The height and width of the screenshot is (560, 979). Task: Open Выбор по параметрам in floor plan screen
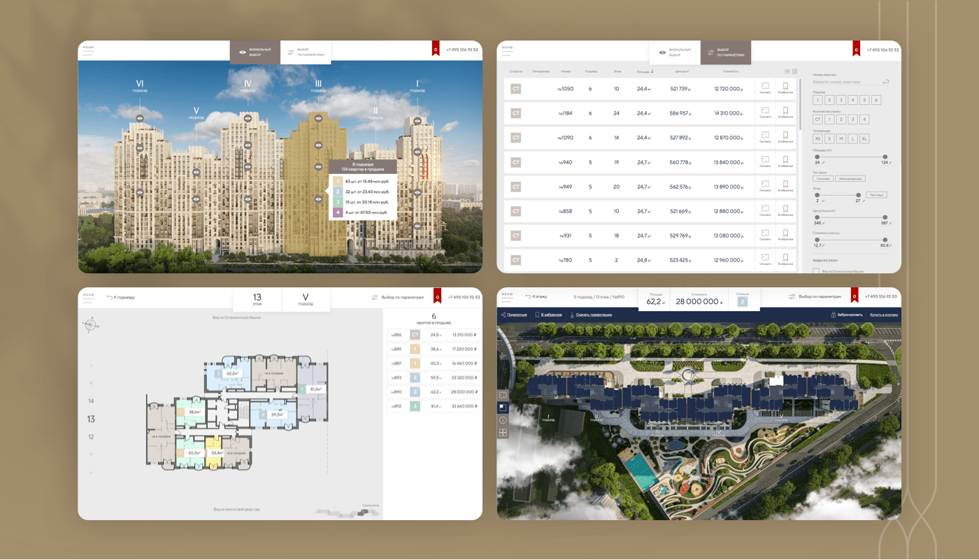point(398,297)
